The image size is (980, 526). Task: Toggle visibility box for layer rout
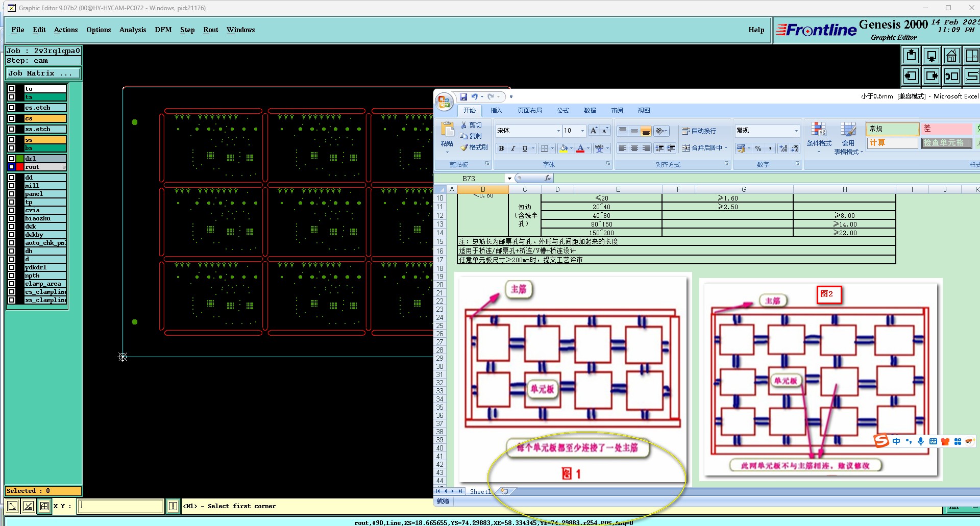12,167
